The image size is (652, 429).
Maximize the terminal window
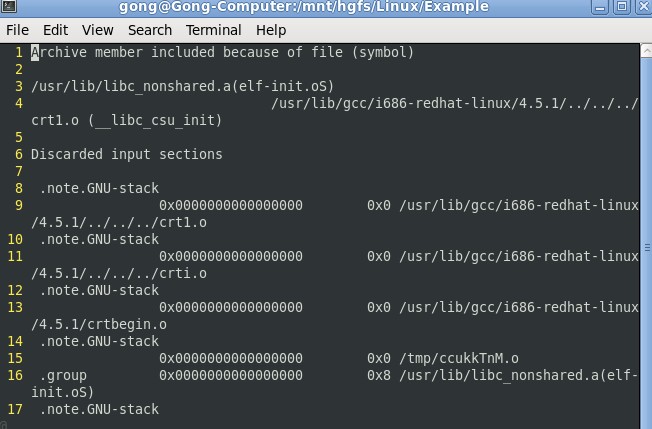click(x=619, y=7)
